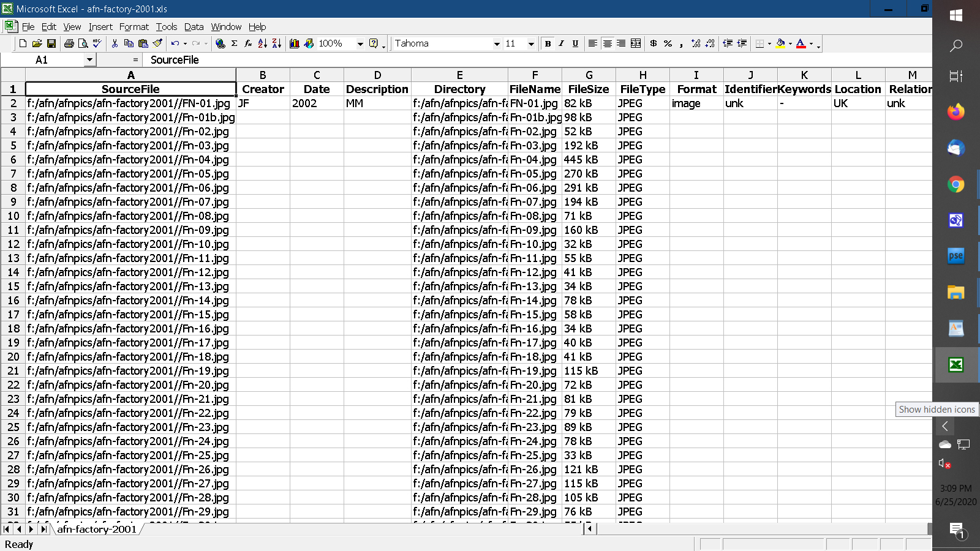Open Print Preview from the toolbar

tap(83, 43)
